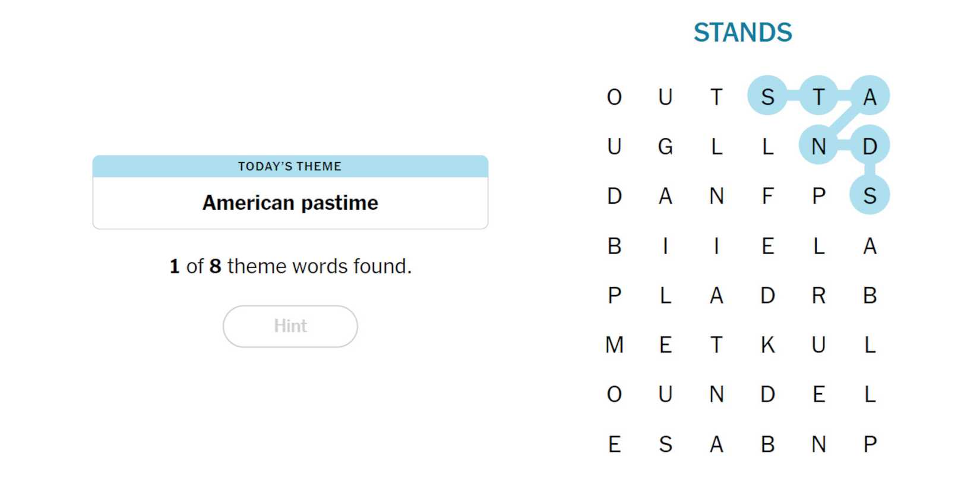Click highlighted S starting the STANDS path
This screenshot has height=490, width=980.
[767, 96]
